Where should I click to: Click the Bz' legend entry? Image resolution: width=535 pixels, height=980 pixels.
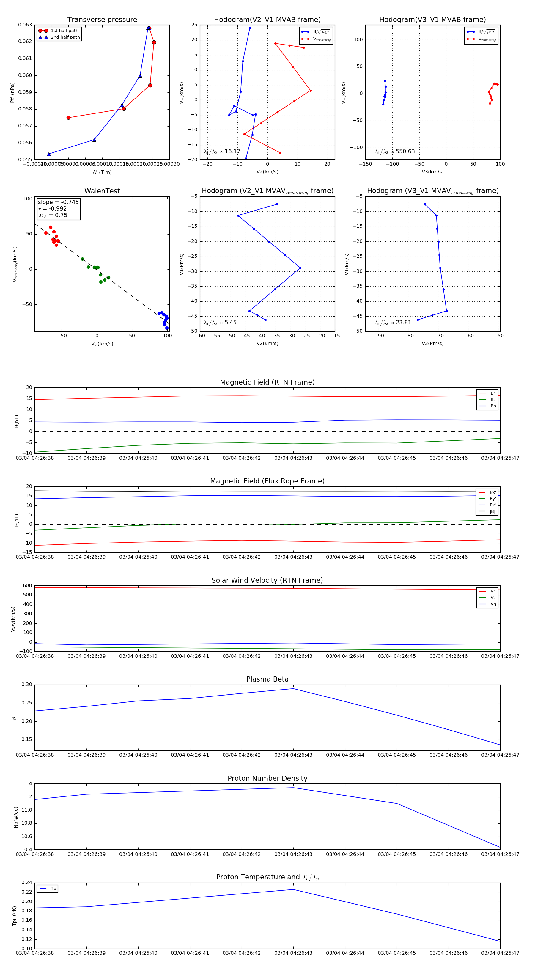[487, 505]
